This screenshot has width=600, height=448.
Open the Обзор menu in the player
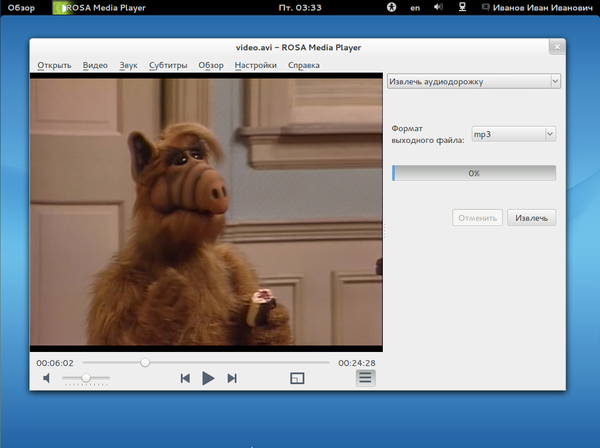[211, 65]
